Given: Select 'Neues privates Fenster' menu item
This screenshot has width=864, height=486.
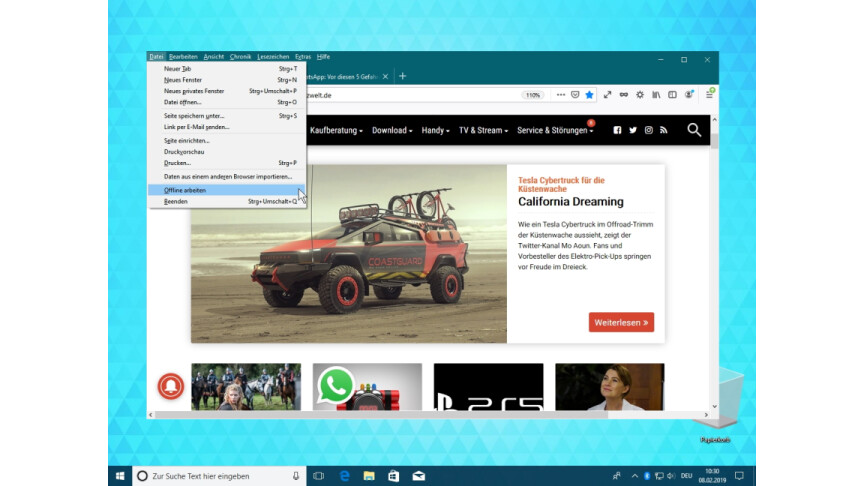Looking at the screenshot, I should click(194, 90).
